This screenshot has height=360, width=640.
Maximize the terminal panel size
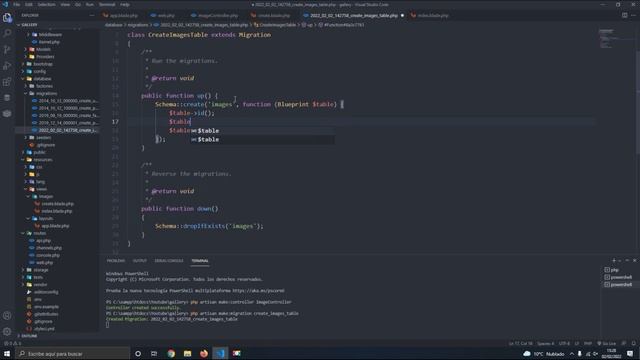[x=627, y=260]
